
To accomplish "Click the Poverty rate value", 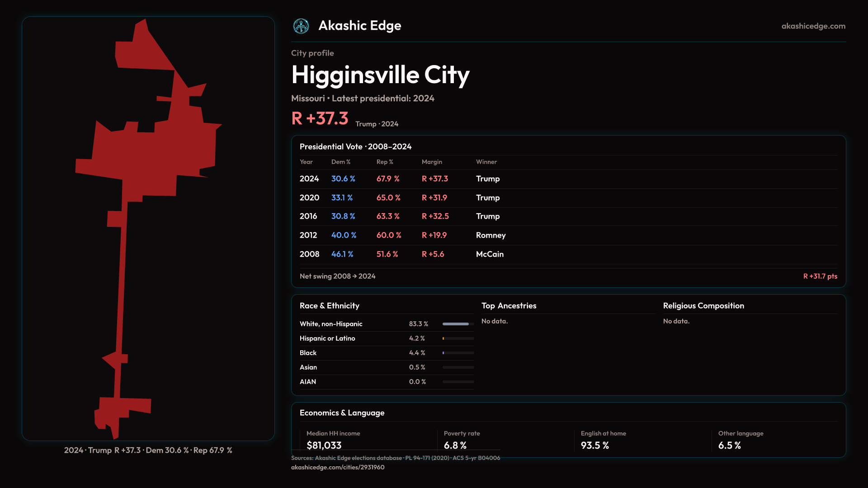I will point(455,446).
